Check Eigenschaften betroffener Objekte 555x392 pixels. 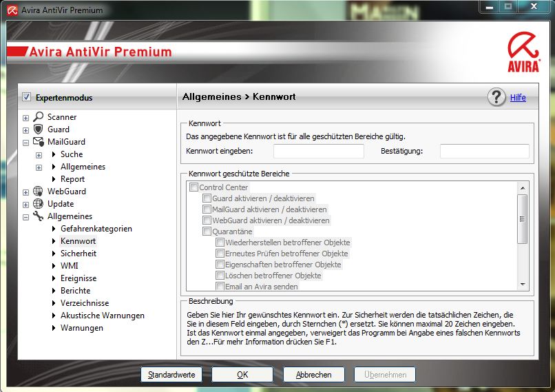click(220, 264)
